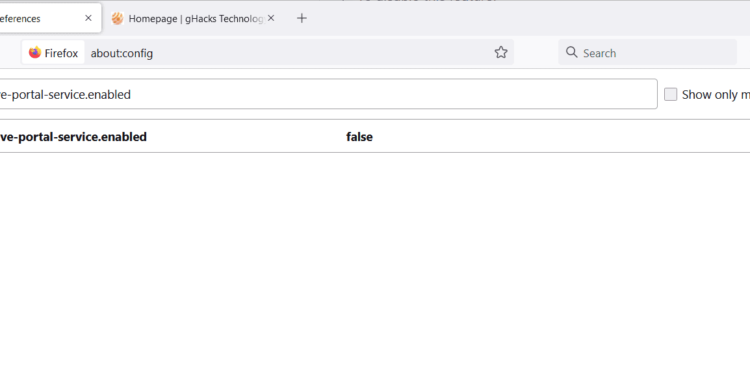Screen dimensions: 750x375
Task: Enable Show only modified preferences checkbox
Action: [x=671, y=94]
